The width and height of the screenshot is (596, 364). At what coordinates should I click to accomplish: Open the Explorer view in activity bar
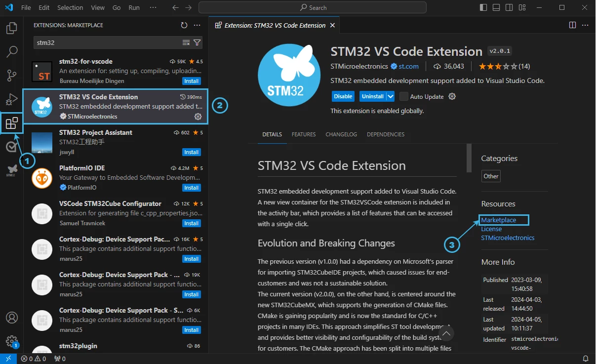[11, 28]
